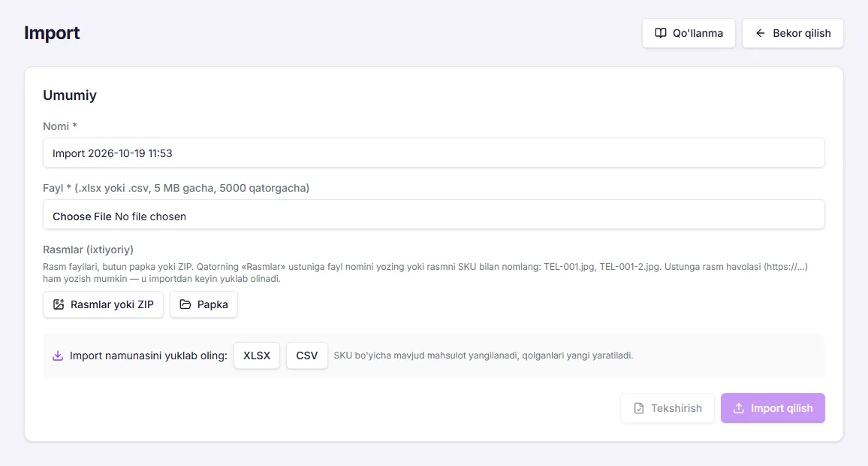This screenshot has width=868, height=466.
Task: Click the text 'Import namunasini yuklab oling:'
Action: tap(149, 356)
